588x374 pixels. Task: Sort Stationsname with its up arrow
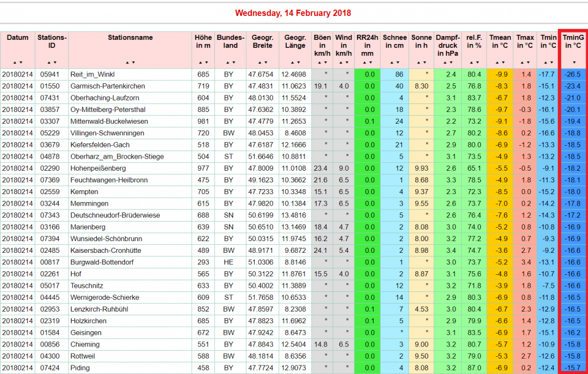click(x=126, y=63)
